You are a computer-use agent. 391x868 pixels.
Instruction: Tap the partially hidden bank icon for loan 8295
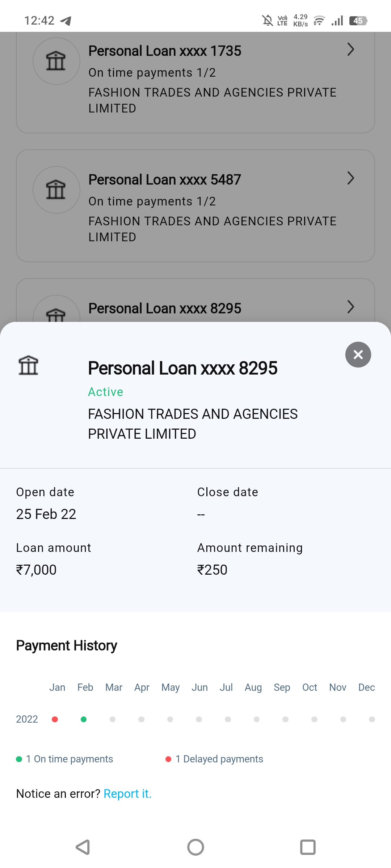coord(56,314)
